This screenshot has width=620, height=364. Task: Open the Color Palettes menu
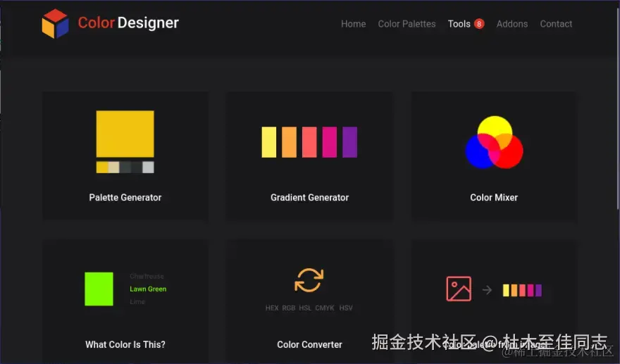click(x=407, y=24)
